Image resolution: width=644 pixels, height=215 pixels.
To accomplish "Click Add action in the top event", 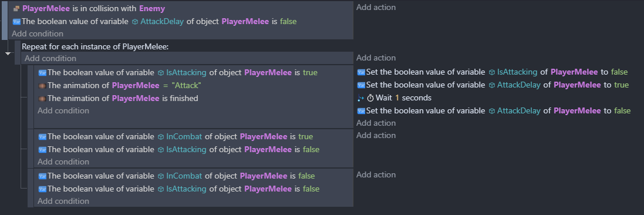I will click(376, 8).
